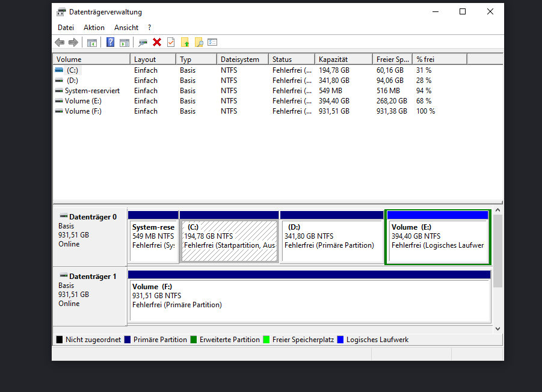Screen dimensions: 542x392
Task: Click the Datenträgerverwaltung title bar app icon
Action: pos(61,12)
